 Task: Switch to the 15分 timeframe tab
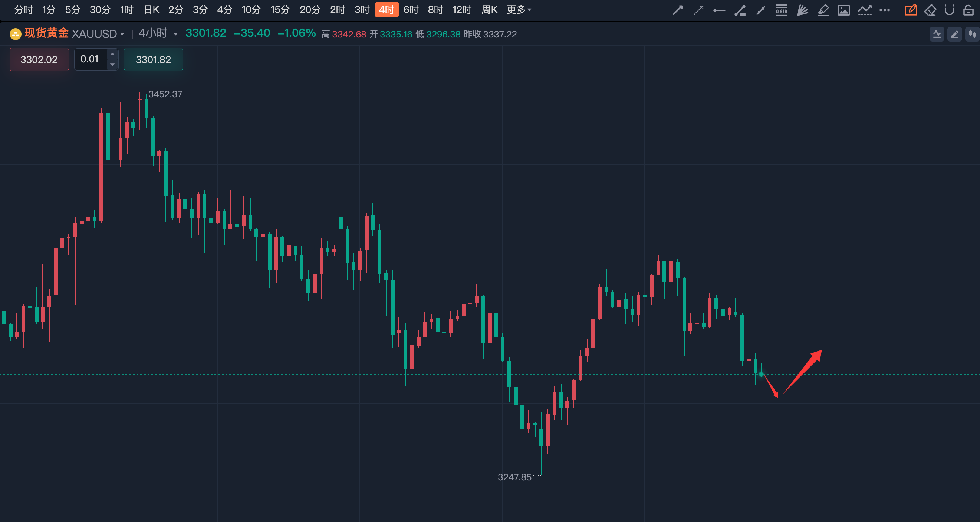tap(280, 10)
